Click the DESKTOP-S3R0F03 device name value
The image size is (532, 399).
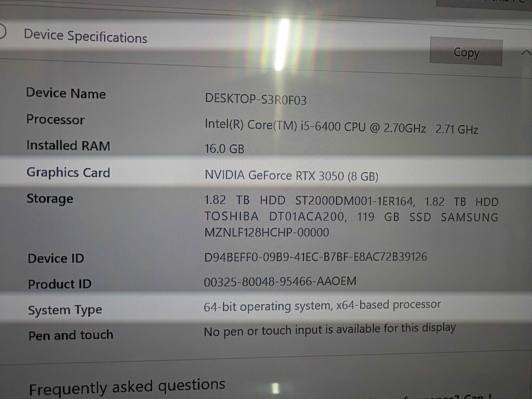256,99
